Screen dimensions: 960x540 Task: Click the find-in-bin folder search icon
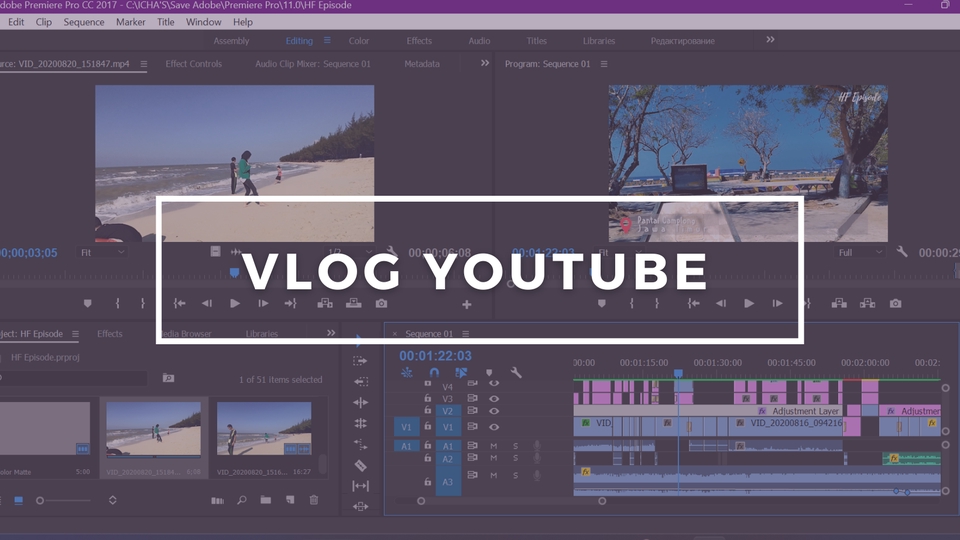(x=168, y=378)
